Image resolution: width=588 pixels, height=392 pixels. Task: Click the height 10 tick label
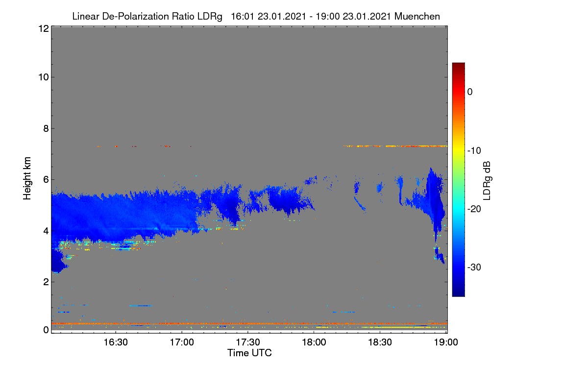click(43, 77)
